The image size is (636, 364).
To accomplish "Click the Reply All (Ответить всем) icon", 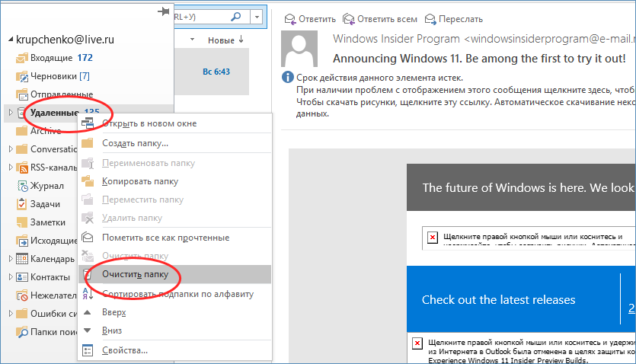I will click(x=348, y=19).
